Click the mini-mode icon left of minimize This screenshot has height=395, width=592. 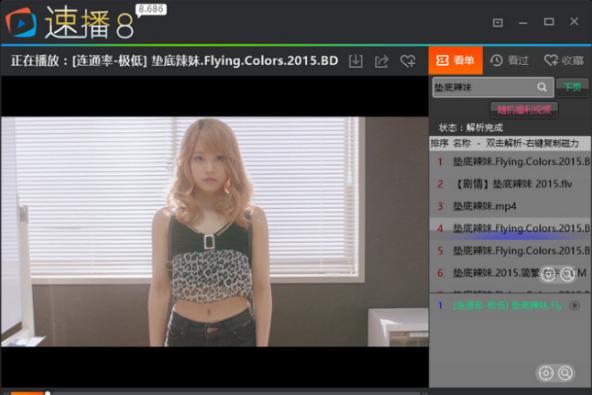[498, 23]
